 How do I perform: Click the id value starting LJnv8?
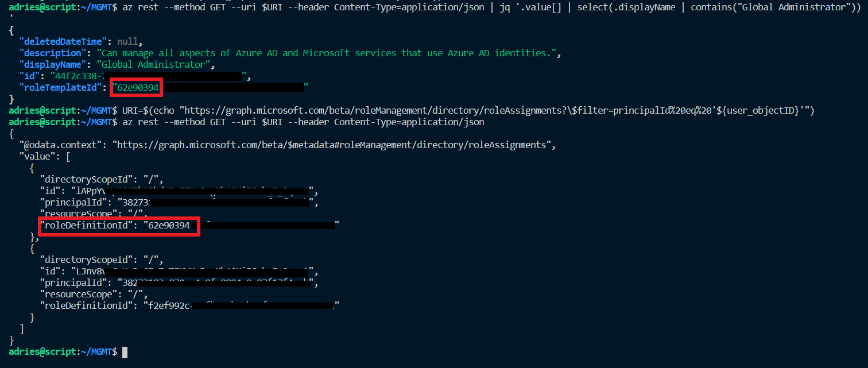click(x=192, y=272)
